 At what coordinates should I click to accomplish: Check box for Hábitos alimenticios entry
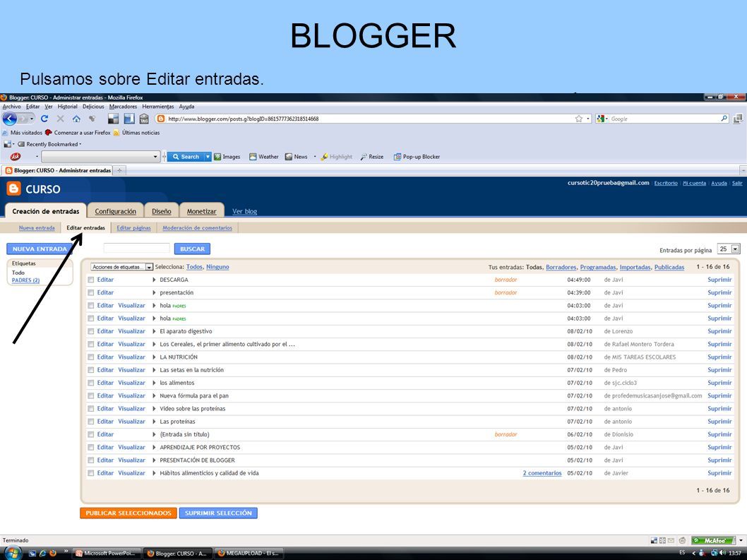point(90,472)
